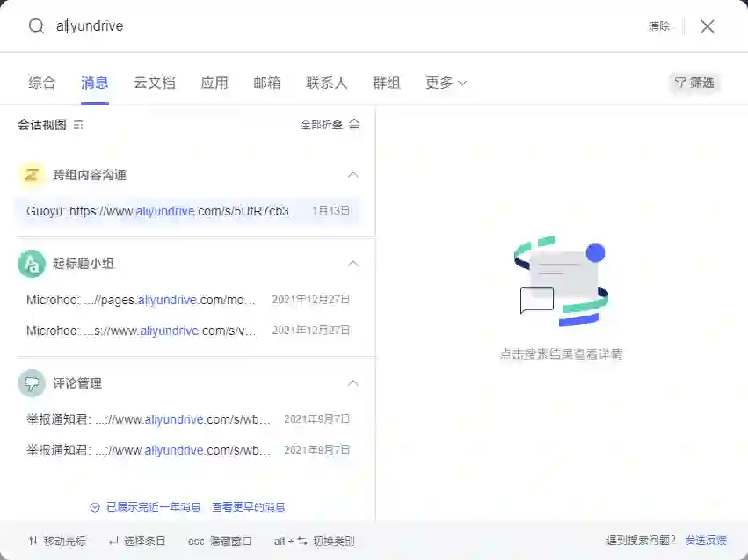Expand the 更多 dropdown
Image resolution: width=748 pixels, height=560 pixels.
446,83
